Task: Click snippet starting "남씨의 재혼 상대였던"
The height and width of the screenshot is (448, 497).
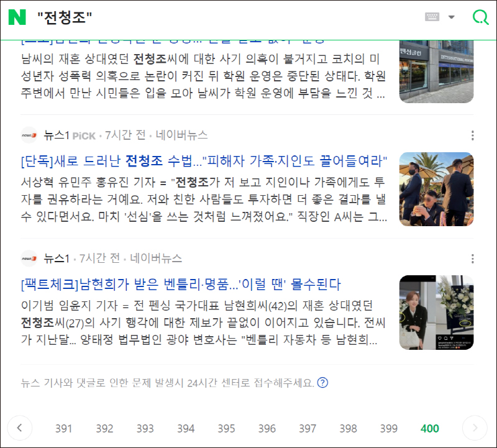Action: click(x=203, y=76)
